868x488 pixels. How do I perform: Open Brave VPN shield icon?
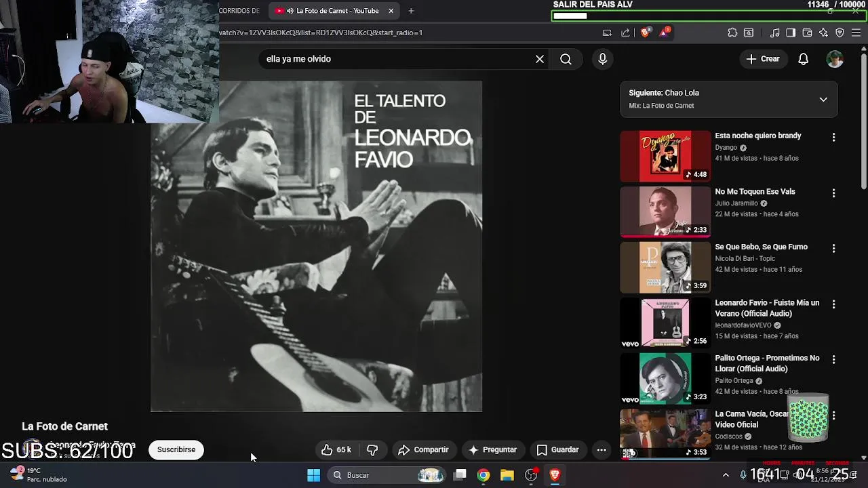coord(840,33)
